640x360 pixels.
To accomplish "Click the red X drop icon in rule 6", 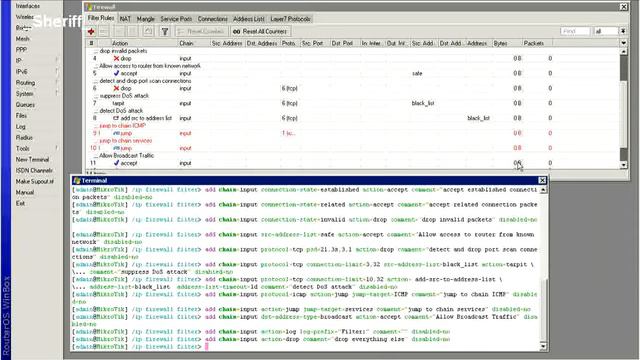I will pos(116,88).
